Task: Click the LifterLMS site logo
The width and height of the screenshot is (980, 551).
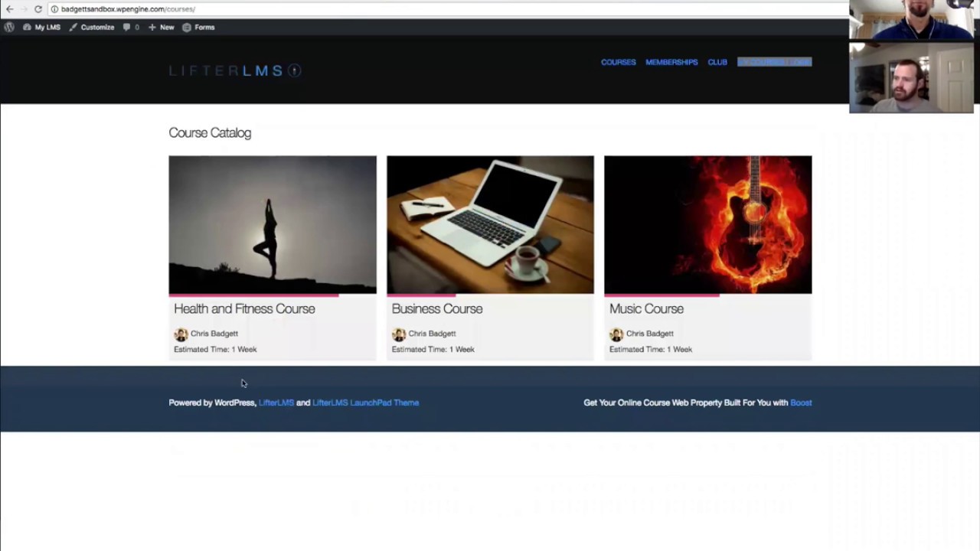Action: [235, 70]
